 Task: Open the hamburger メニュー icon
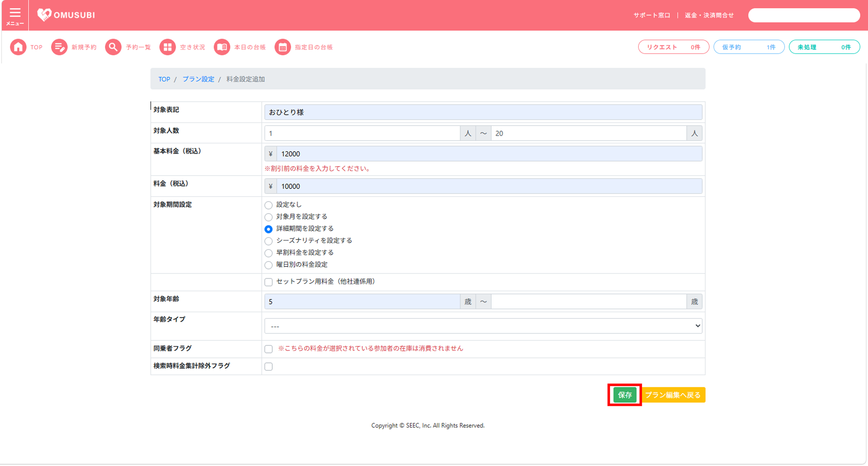[x=15, y=16]
